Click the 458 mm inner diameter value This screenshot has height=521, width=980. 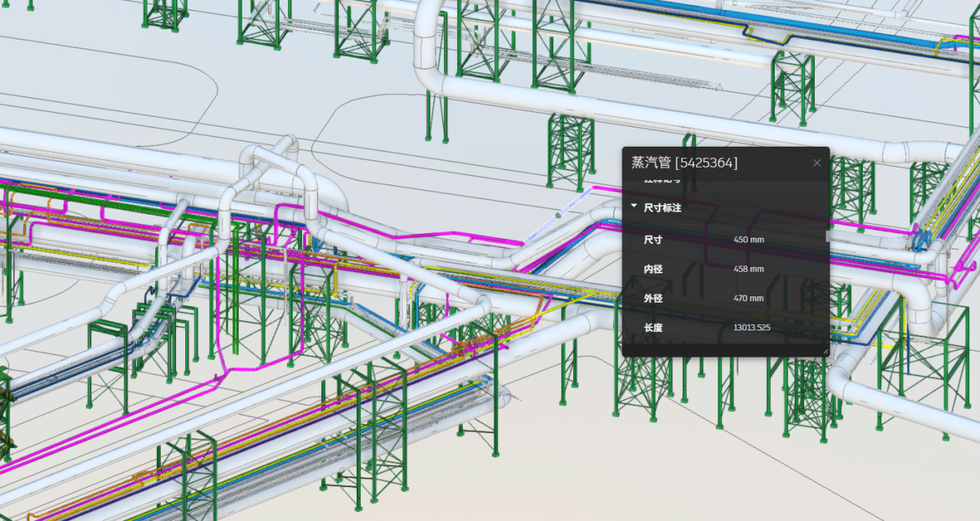coord(748,269)
